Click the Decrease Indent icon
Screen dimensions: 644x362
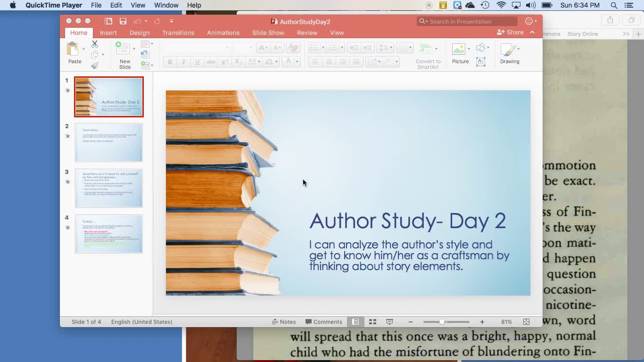click(x=354, y=48)
